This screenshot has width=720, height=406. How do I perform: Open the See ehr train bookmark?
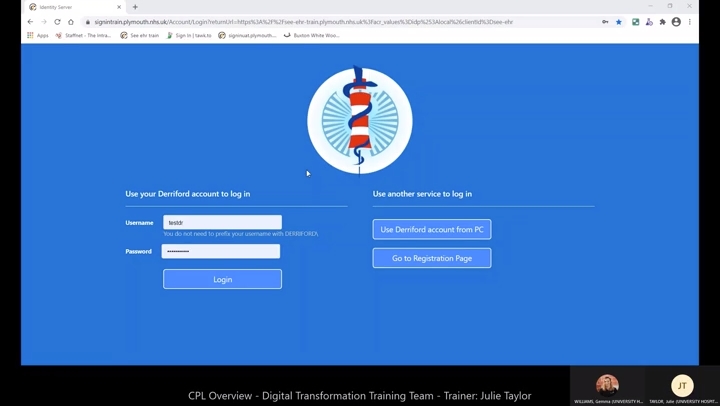[x=140, y=35]
